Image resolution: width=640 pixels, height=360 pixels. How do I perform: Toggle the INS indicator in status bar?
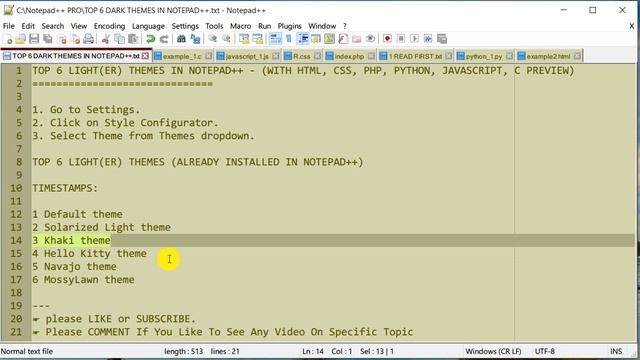coord(616,351)
